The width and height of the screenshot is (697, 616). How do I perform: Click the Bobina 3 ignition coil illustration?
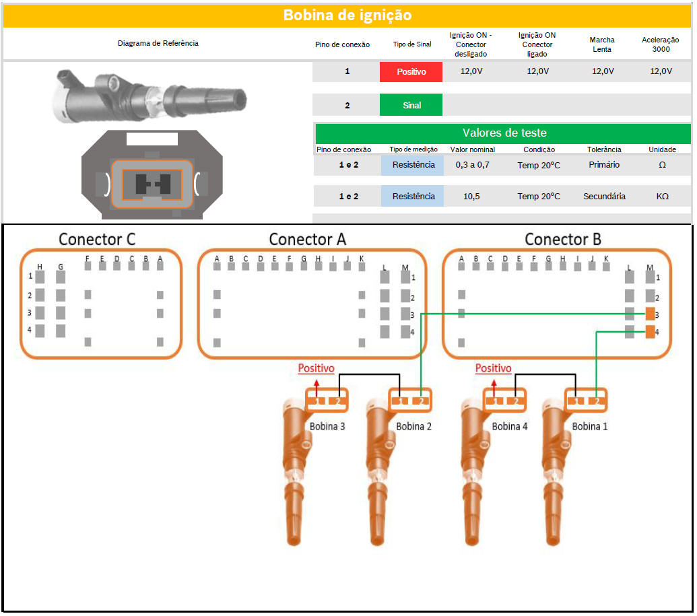pos(296,471)
